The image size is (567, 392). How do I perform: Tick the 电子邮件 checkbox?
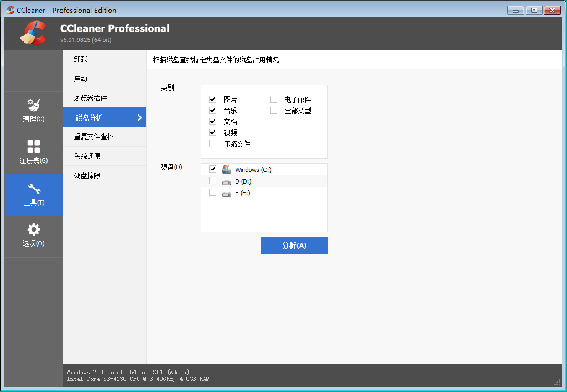click(273, 100)
